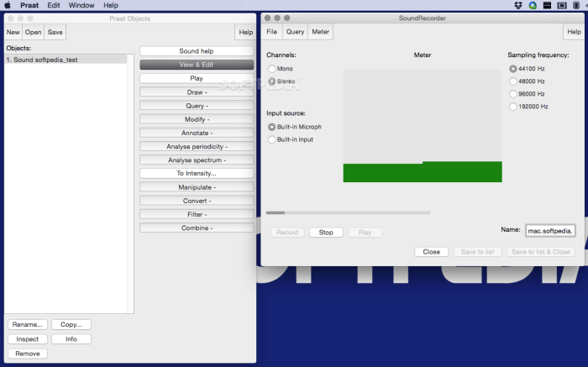Click the Info button
This screenshot has width=588, height=367.
tap(71, 339)
